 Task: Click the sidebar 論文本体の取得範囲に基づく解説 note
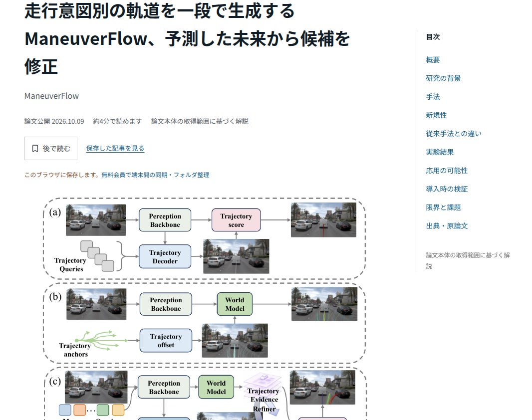click(468, 261)
